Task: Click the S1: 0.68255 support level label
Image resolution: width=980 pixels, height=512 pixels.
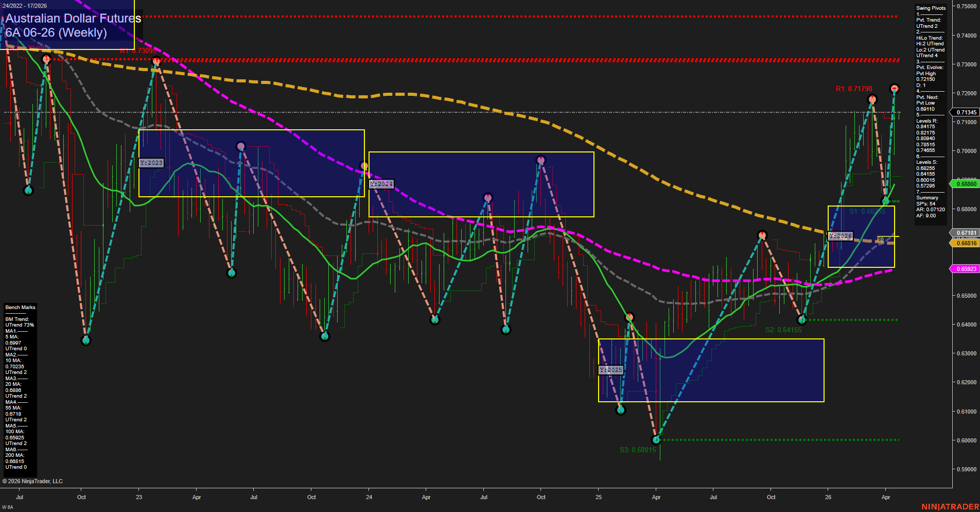Action: tap(868, 211)
